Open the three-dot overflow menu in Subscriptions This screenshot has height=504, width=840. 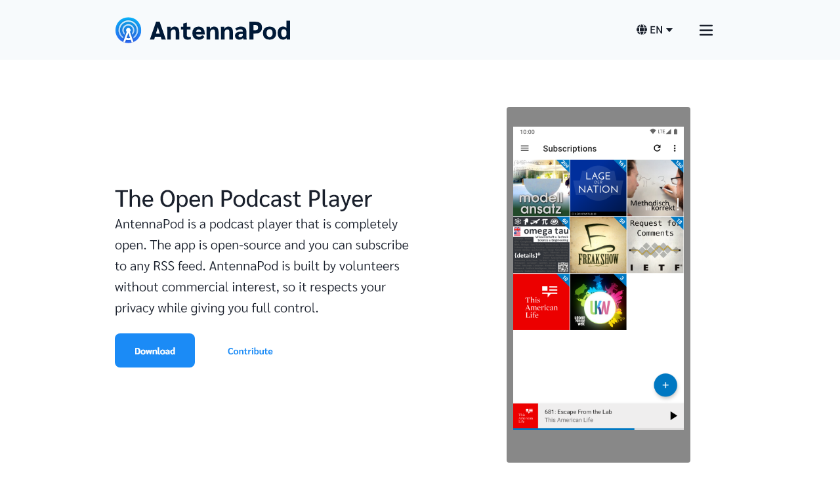(675, 148)
